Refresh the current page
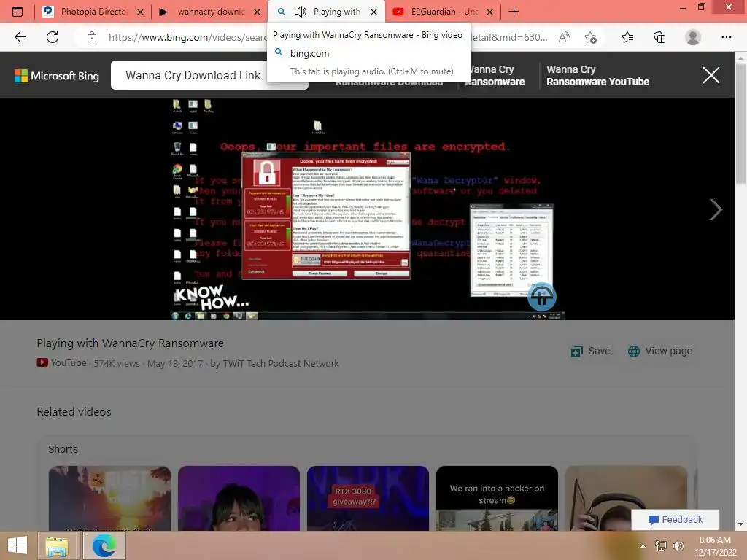Image resolution: width=747 pixels, height=560 pixels. point(53,37)
